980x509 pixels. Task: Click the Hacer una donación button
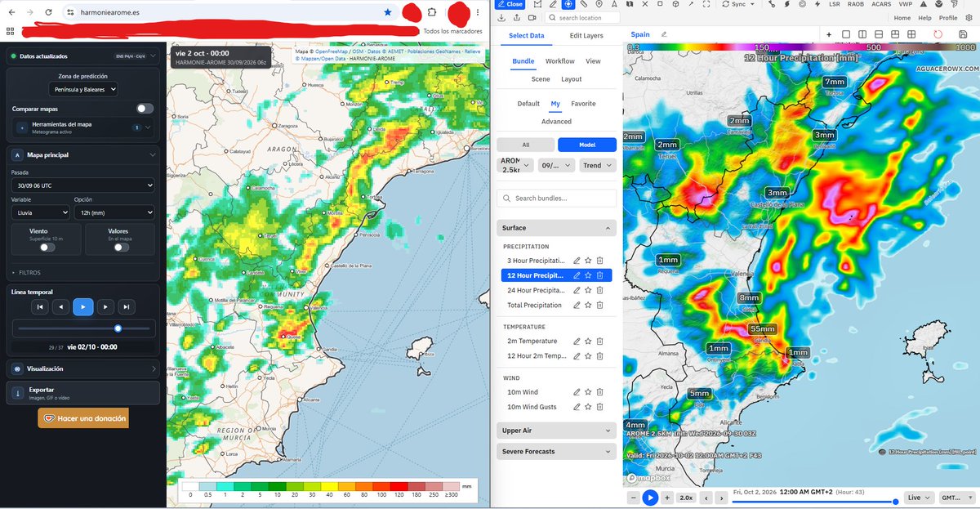coord(82,418)
